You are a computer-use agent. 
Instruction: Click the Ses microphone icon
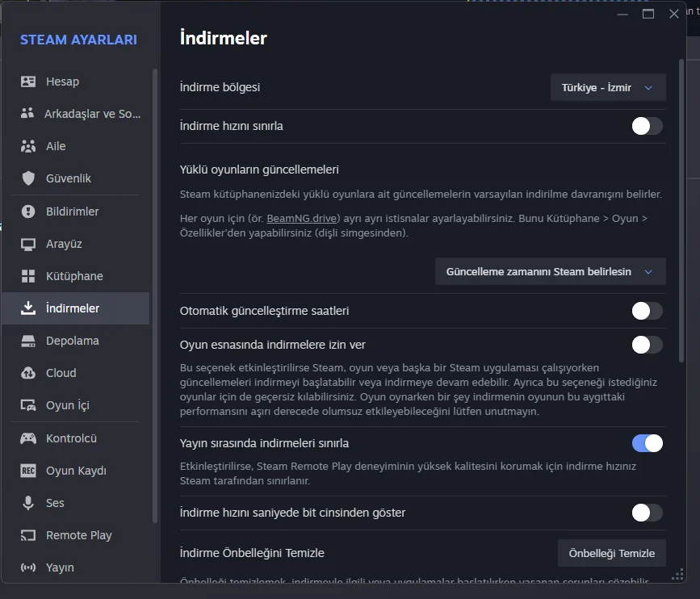28,503
